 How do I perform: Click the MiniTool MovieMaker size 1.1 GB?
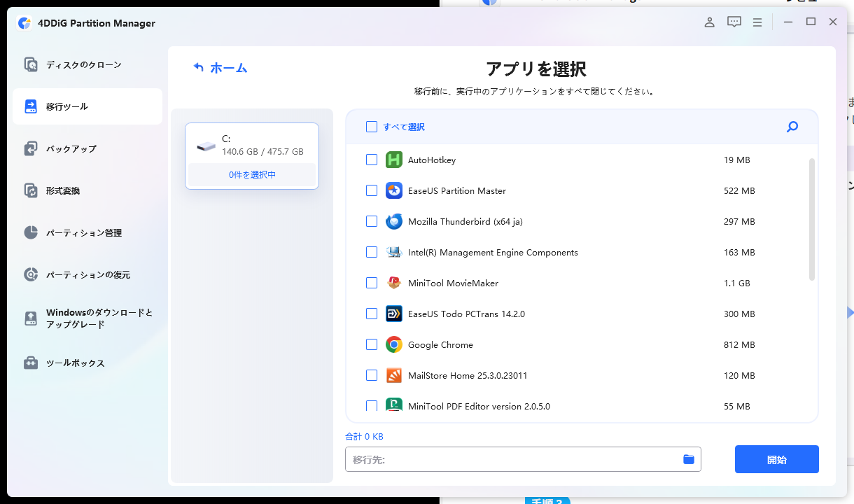click(x=737, y=283)
